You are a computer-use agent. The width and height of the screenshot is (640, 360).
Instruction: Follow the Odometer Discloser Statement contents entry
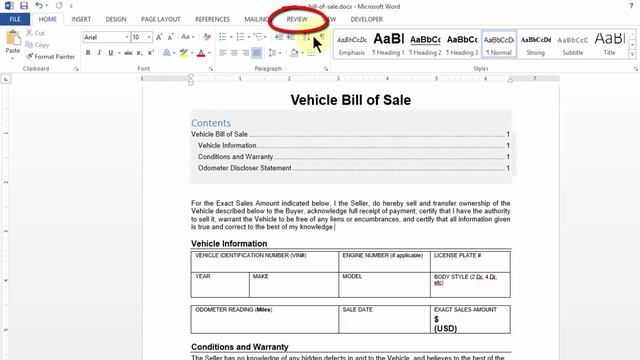coord(353,168)
